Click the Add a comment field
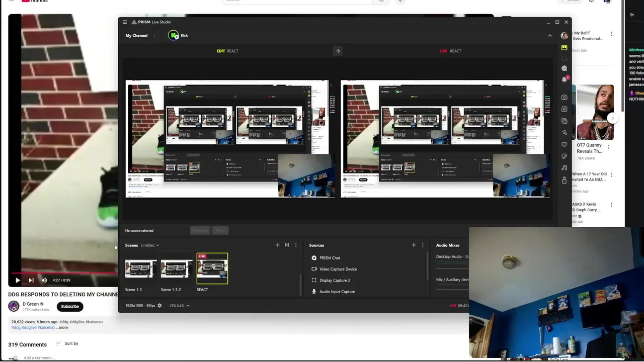 pos(39,357)
